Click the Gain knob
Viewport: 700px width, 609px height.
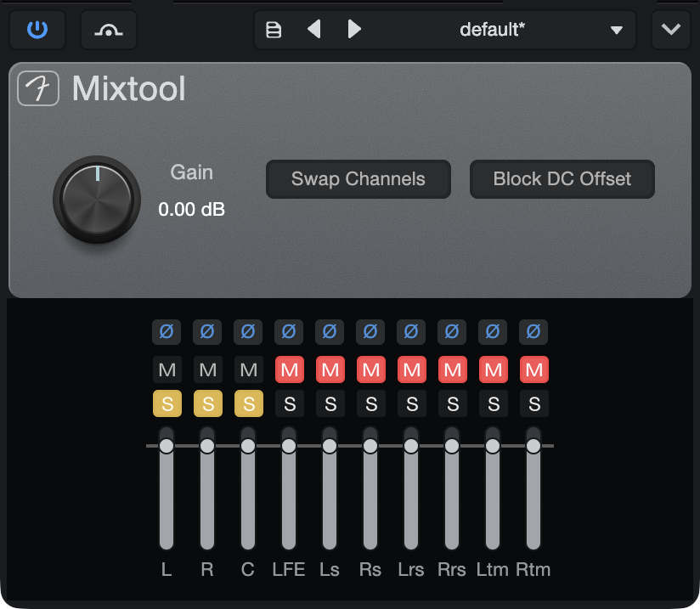pos(97,200)
